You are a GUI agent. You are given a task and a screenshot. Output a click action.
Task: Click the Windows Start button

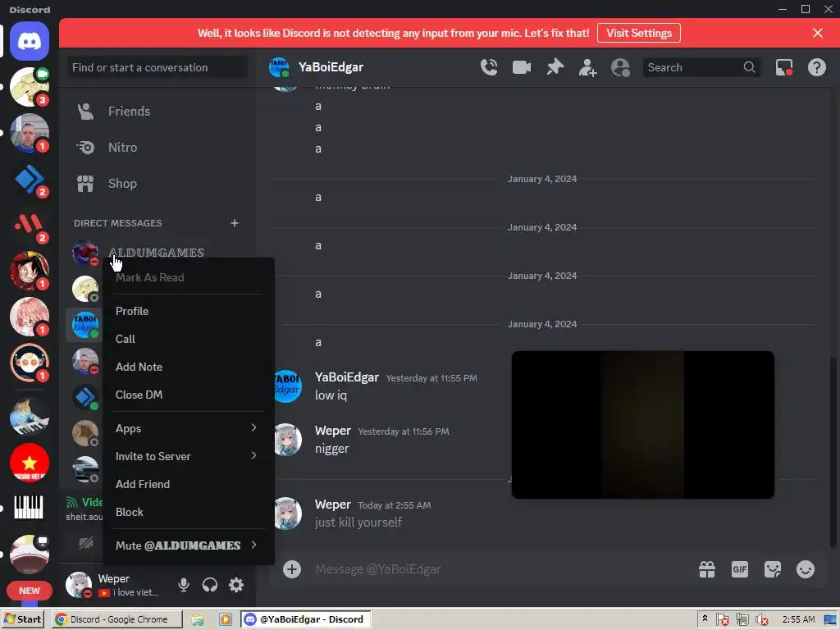pos(22,619)
